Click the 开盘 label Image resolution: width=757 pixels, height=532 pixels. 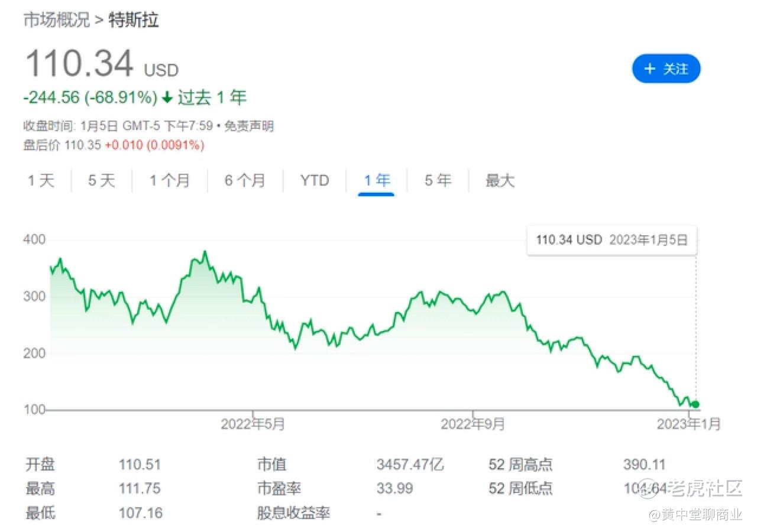(40, 465)
